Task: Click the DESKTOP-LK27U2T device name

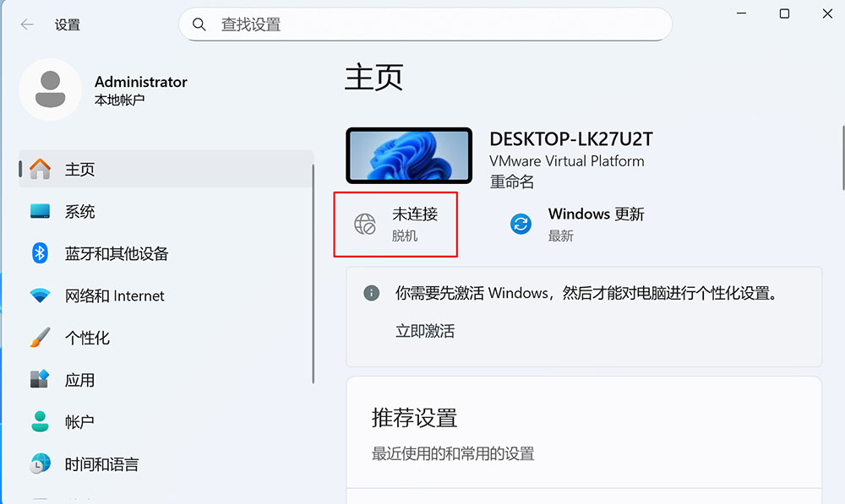Action: (x=571, y=139)
